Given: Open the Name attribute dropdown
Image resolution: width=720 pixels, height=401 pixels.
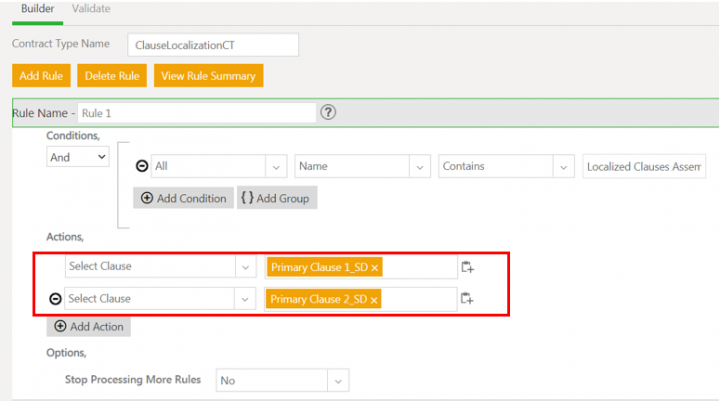Looking at the screenshot, I should click(x=420, y=167).
